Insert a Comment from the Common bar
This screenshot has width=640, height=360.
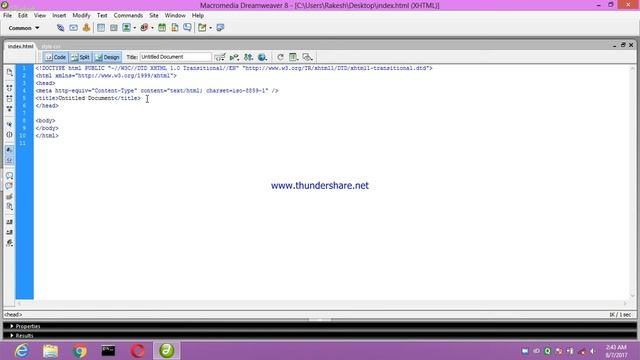(187, 28)
